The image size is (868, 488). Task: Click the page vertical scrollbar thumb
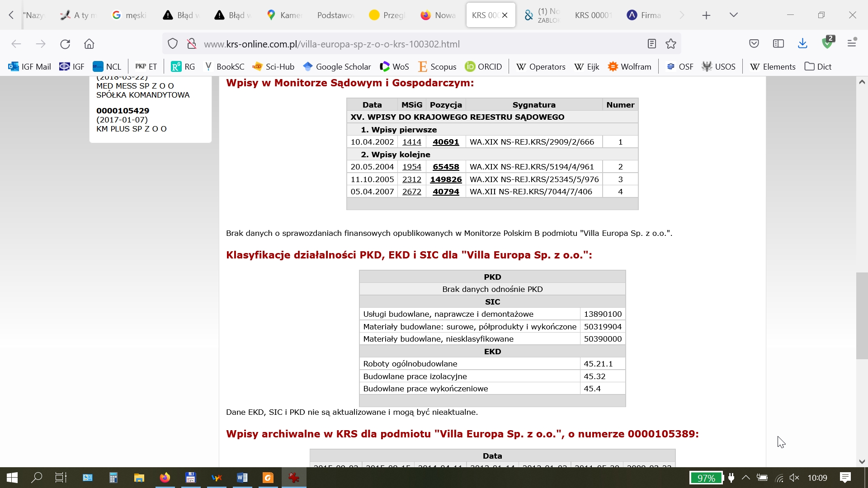tap(862, 316)
